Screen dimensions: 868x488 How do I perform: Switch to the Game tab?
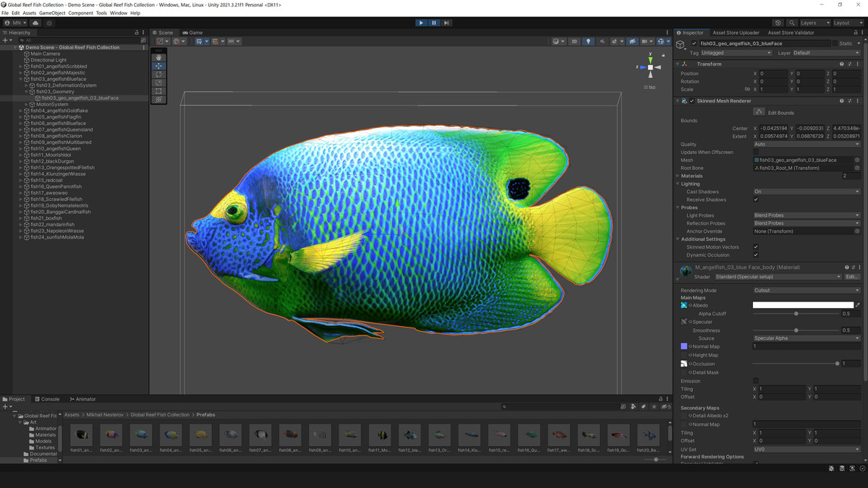point(193,32)
